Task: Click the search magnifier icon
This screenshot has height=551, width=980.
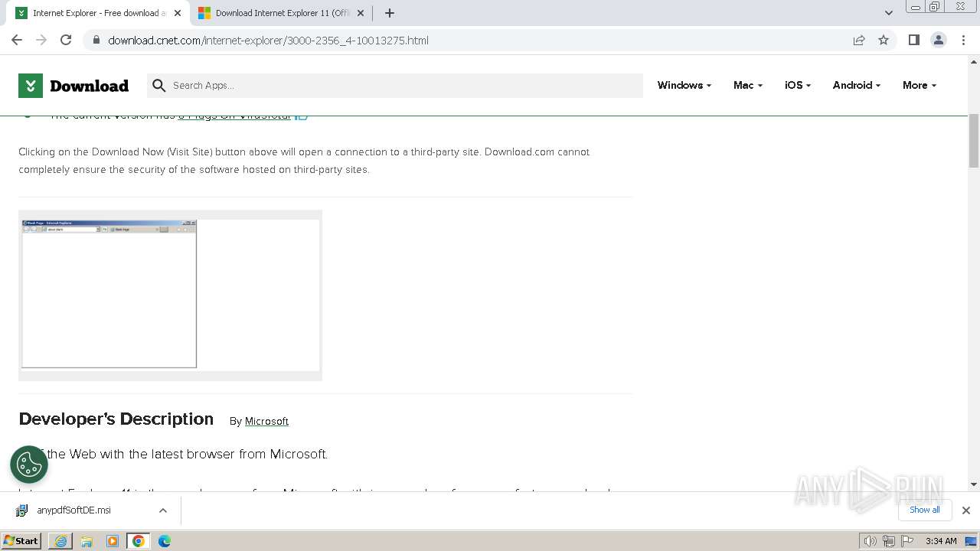Action: point(159,86)
